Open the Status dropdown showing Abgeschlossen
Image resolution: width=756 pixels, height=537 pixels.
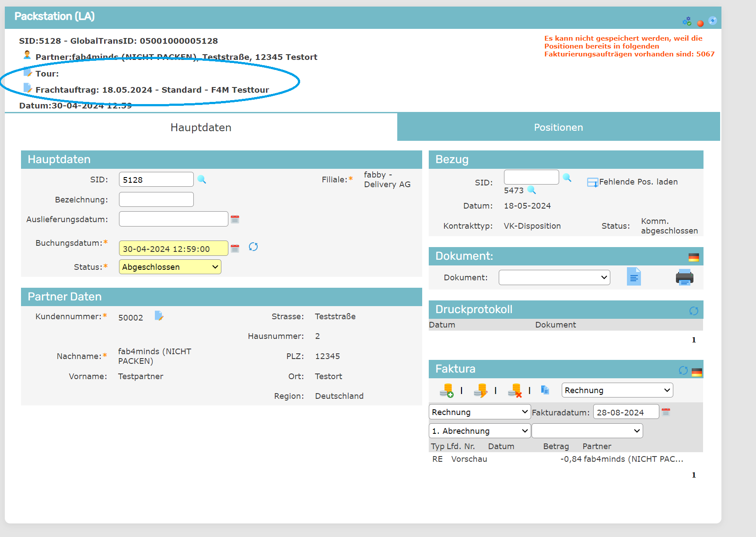(x=170, y=267)
